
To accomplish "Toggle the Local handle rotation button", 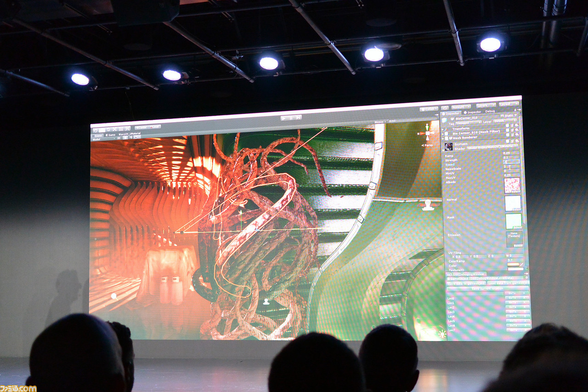I will [x=155, y=127].
